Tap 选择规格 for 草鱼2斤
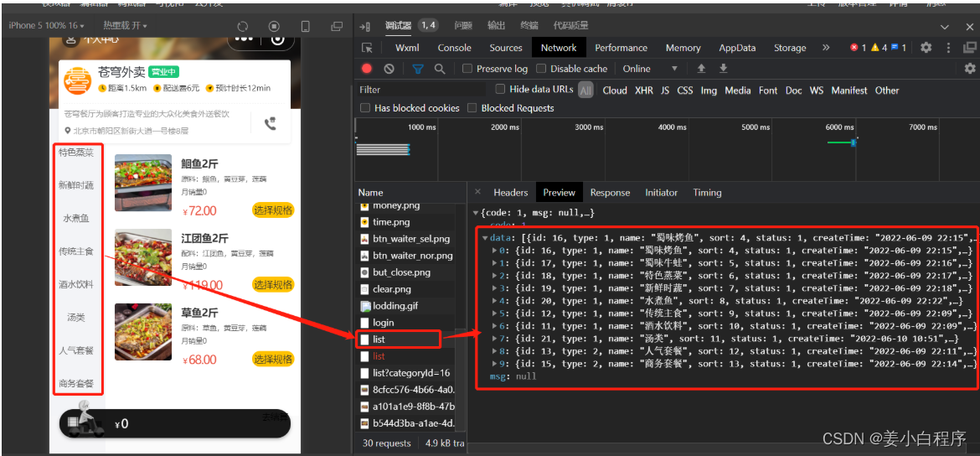The image size is (980, 456). (273, 359)
